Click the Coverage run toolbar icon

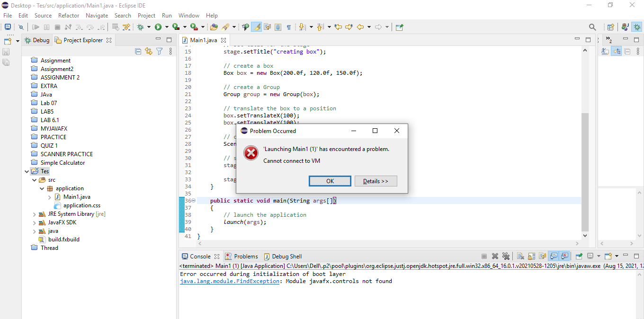(176, 27)
